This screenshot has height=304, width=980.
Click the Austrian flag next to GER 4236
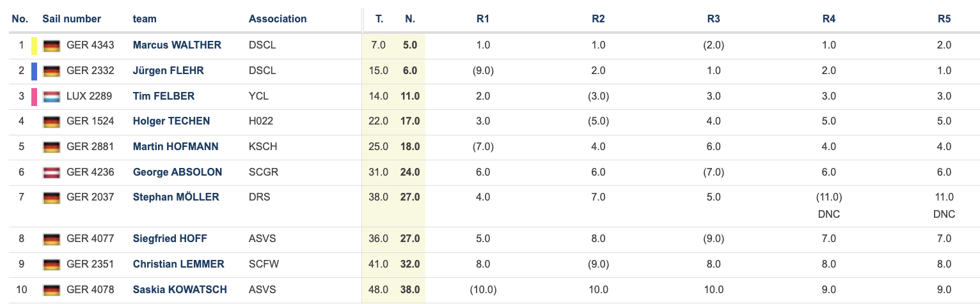(x=51, y=172)
